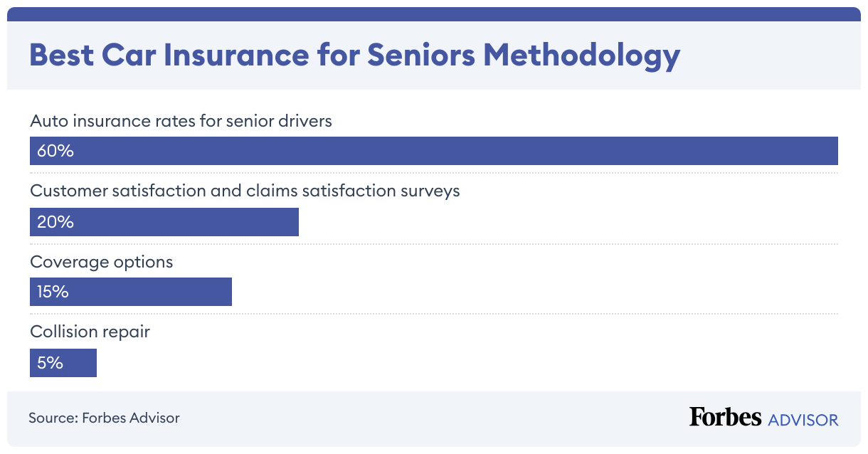
Task: Click the dotted separator above 'Collision repair'
Action: pos(434,314)
